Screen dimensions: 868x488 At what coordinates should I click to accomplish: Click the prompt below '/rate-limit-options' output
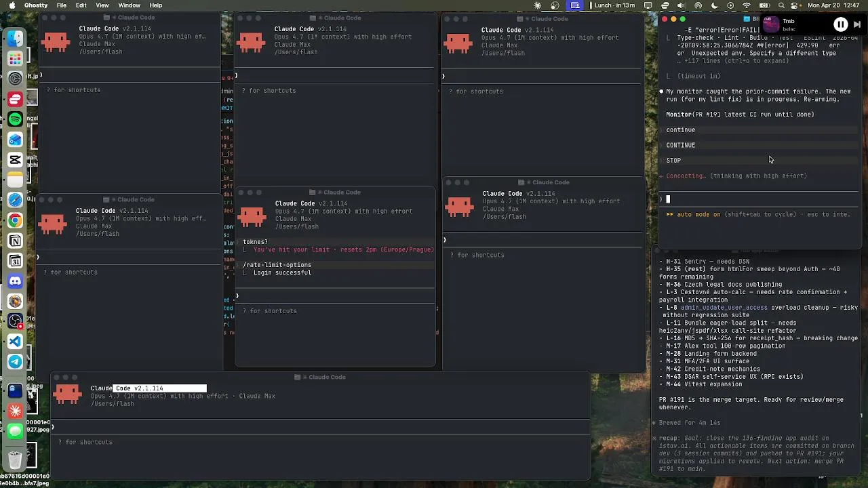pos(336,296)
